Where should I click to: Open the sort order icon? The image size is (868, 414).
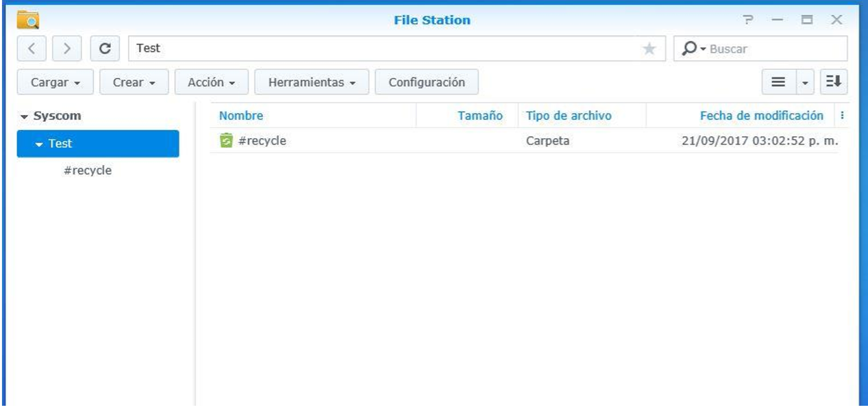[834, 82]
